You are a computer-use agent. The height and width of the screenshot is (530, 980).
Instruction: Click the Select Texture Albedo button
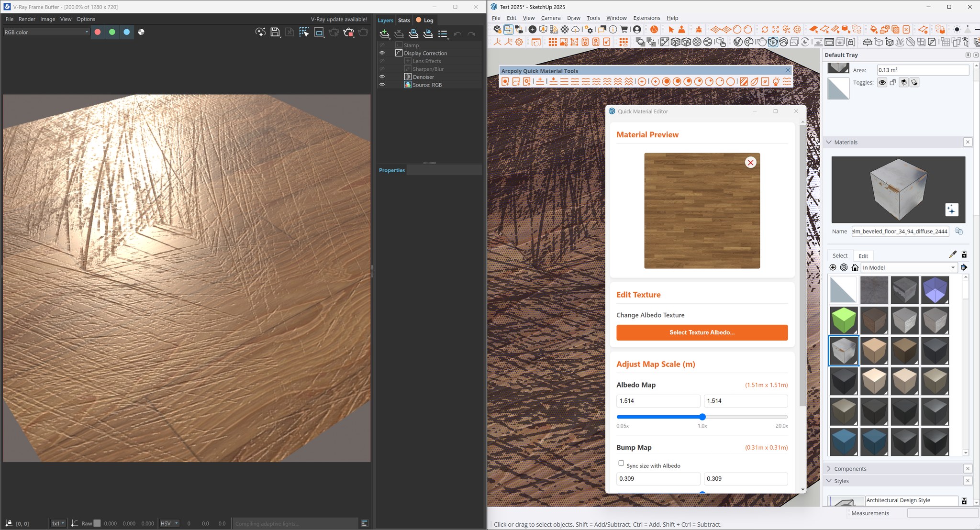coord(702,332)
